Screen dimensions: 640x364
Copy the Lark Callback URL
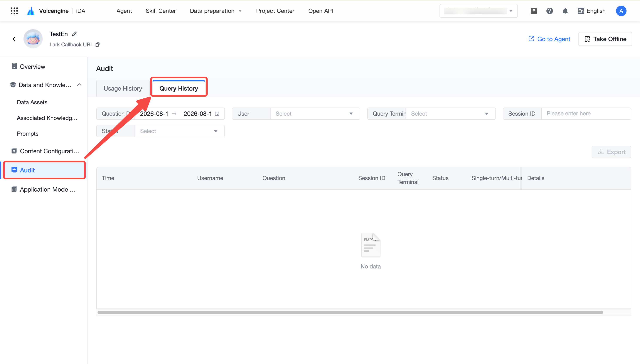(x=98, y=44)
